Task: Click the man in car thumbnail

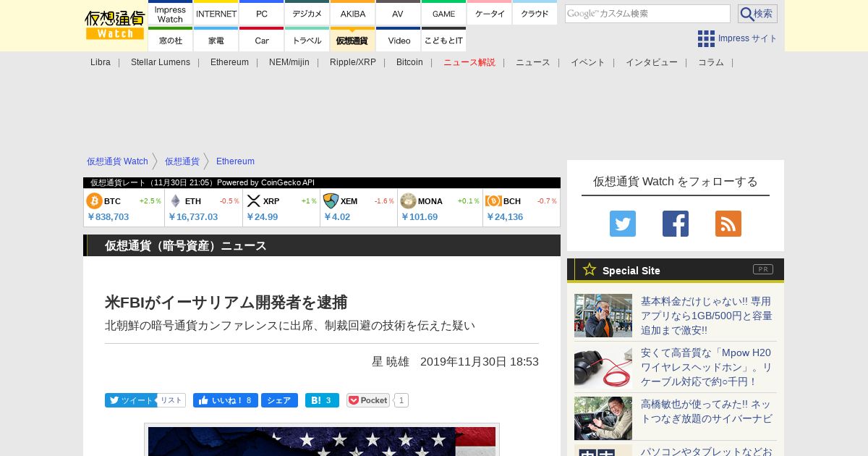Action: [603, 418]
